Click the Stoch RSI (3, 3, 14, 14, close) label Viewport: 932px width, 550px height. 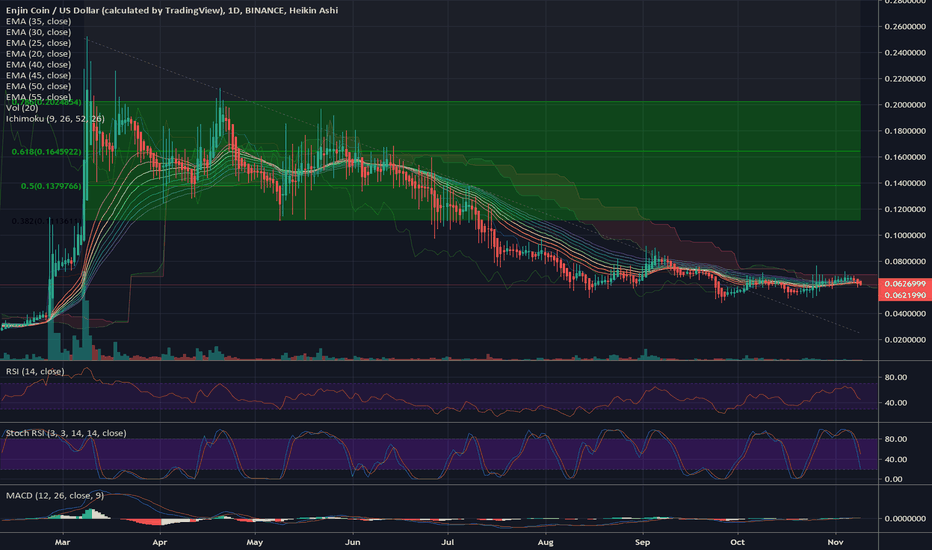click(65, 433)
